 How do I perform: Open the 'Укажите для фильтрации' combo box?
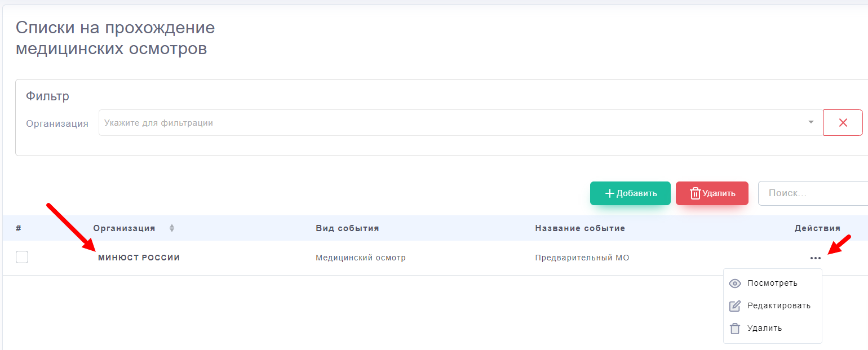pos(451,123)
